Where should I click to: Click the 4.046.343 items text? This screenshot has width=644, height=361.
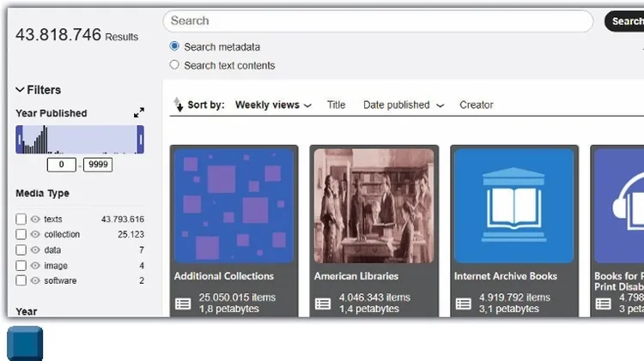tap(374, 298)
